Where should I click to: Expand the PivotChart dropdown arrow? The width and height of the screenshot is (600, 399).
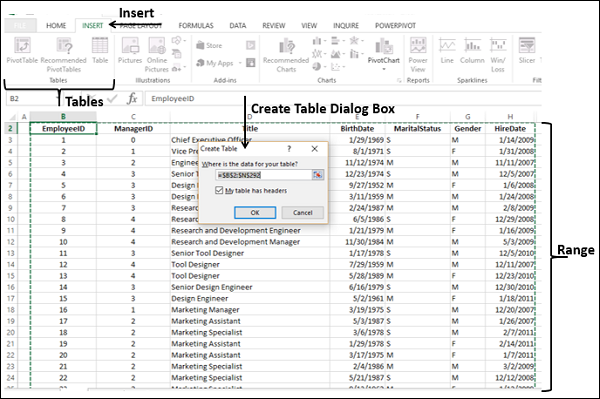(x=384, y=70)
